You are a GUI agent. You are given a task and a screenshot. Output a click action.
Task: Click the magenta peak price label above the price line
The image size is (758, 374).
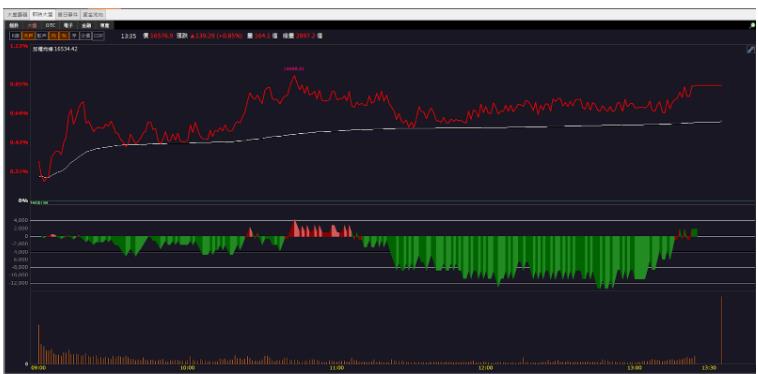pos(294,69)
